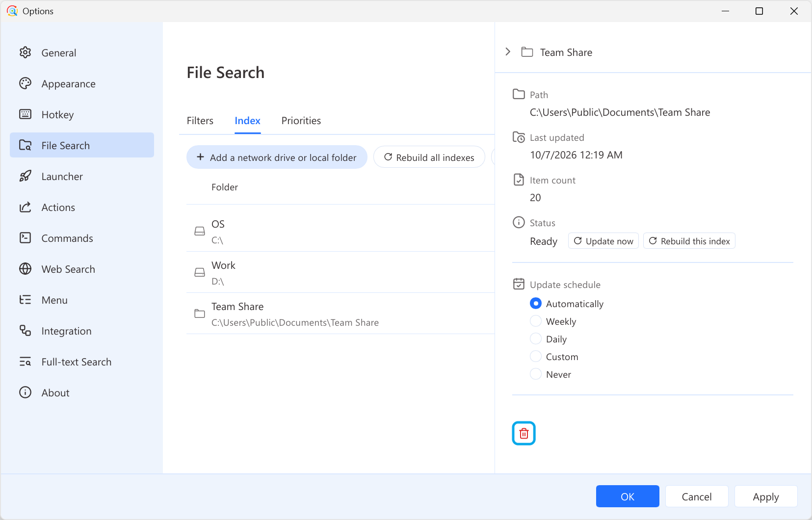Open the Launcher settings page
This screenshot has height=520, width=812.
pyautogui.click(x=82, y=176)
